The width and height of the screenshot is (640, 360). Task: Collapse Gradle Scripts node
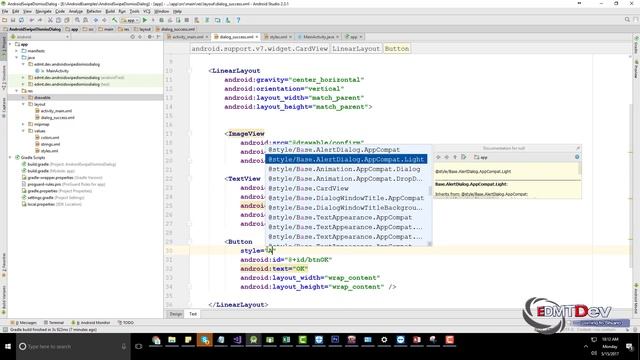click(10, 158)
